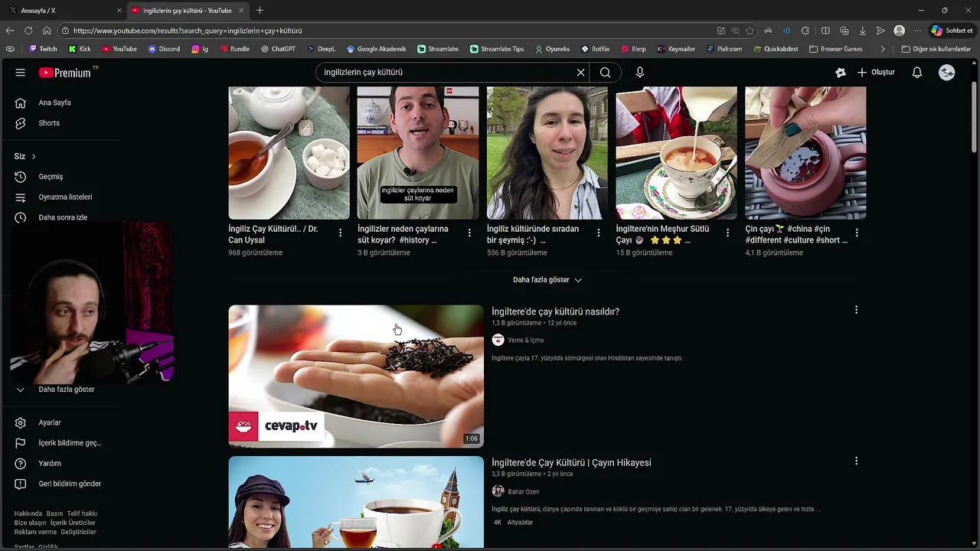Open options for İngiltere'de çay kültürü nasıldır video
The image size is (980, 551).
click(x=856, y=310)
